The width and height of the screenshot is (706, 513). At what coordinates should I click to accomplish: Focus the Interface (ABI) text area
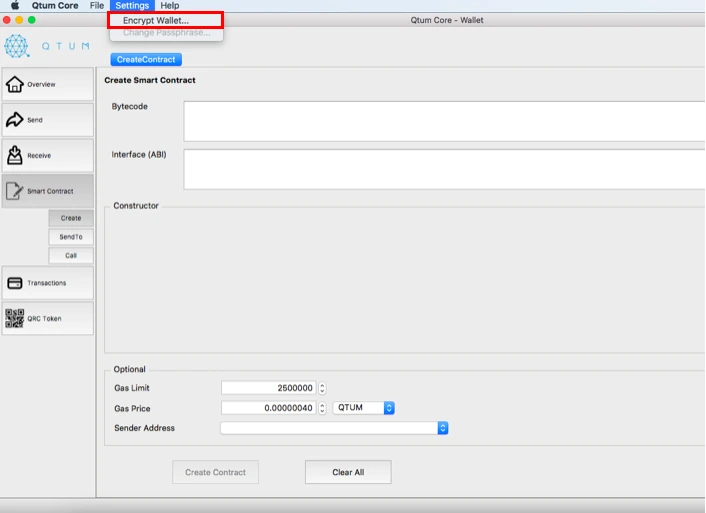(444, 169)
